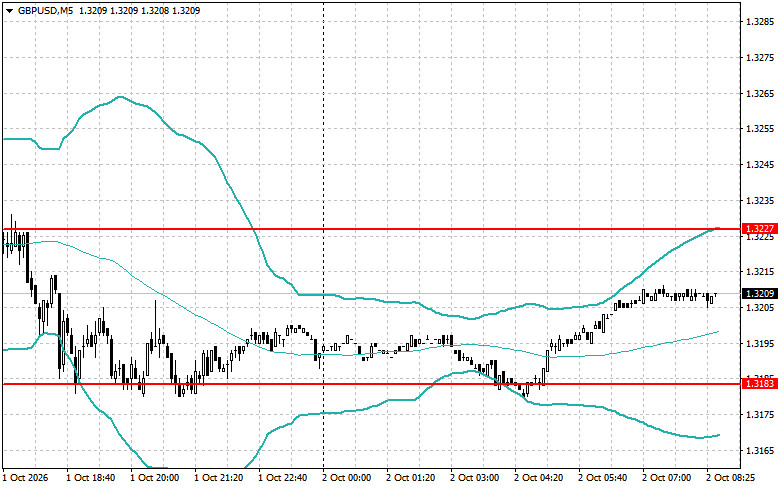Click the 1 Oct 22:40 time label
This screenshot has height=489, width=781.
[282, 478]
